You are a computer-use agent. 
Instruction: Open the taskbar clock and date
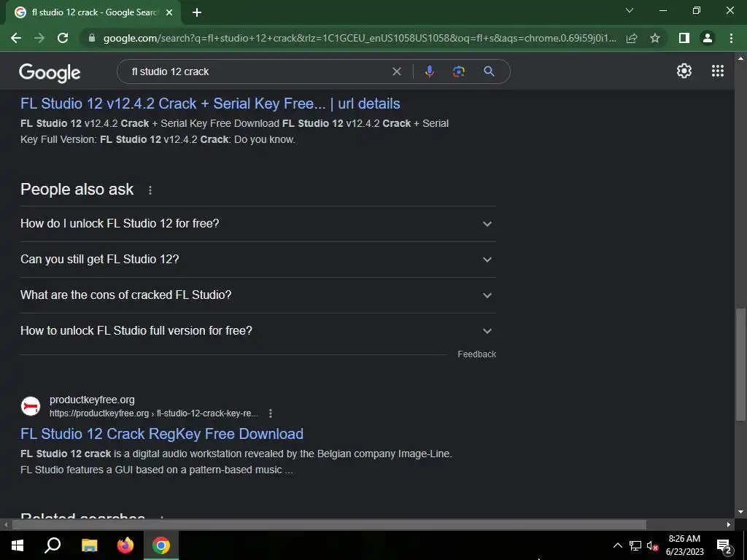(x=684, y=545)
